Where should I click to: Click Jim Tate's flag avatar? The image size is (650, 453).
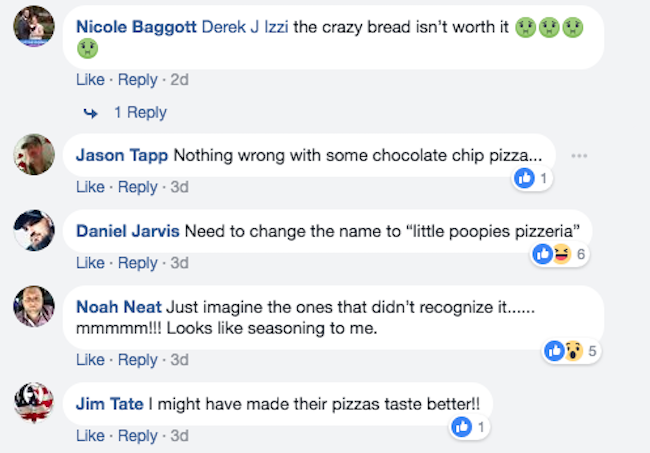[x=34, y=402]
